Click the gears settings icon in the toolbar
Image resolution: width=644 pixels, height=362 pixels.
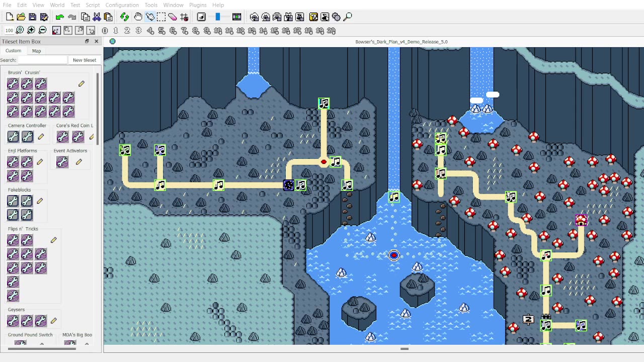pos(336,17)
